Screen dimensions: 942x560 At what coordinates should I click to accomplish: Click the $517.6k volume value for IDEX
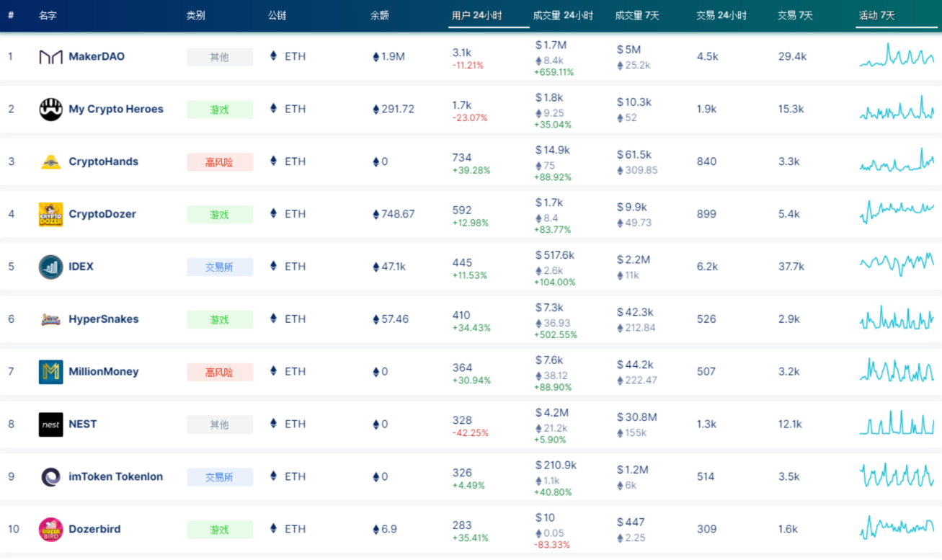555,255
